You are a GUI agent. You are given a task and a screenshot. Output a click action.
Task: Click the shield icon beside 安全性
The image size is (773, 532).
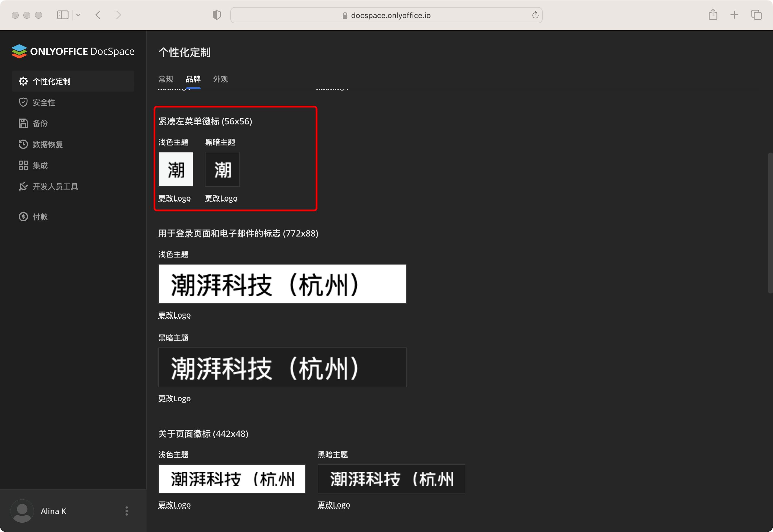[23, 102]
